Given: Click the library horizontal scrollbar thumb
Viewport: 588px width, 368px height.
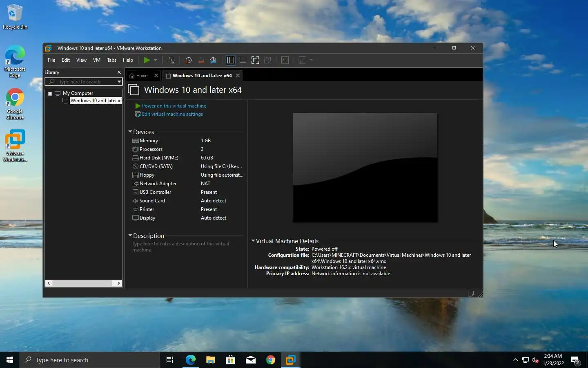Looking at the screenshot, I should [82, 283].
